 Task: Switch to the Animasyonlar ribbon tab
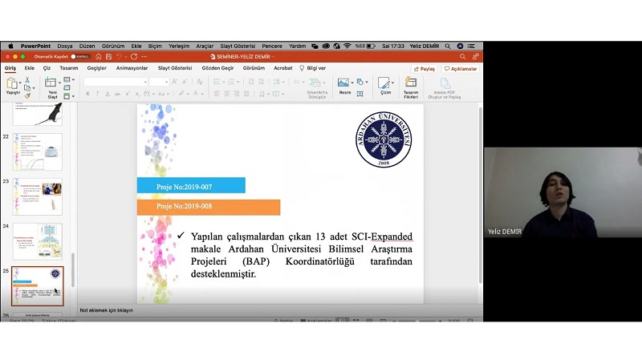132,68
